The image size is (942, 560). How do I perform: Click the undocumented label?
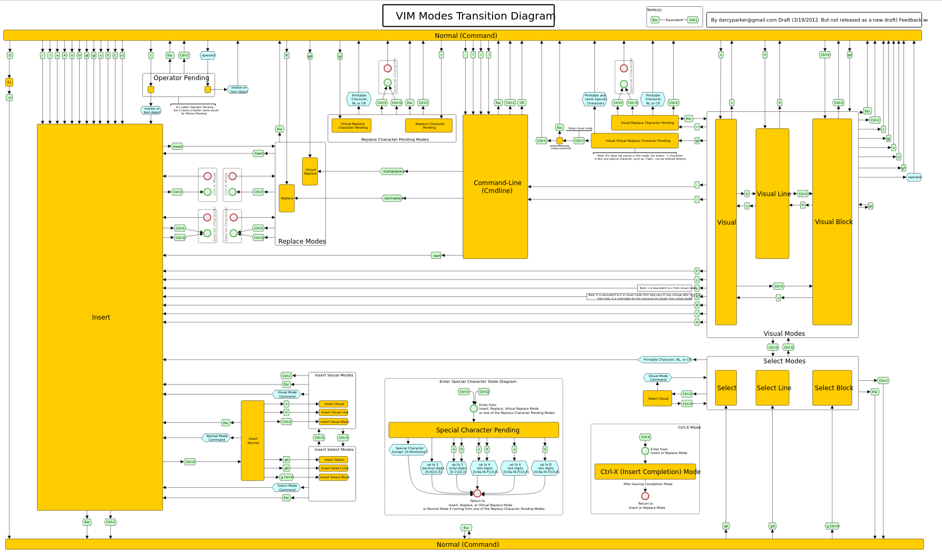560,148
